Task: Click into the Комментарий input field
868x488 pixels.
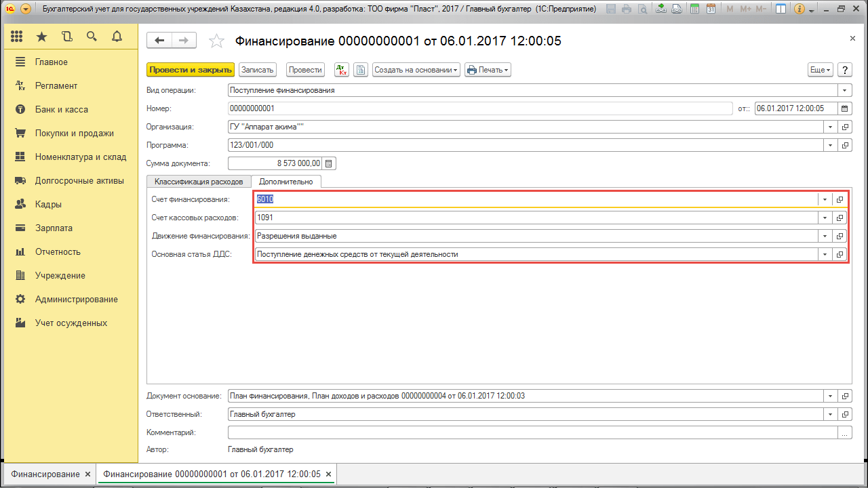Action: tap(532, 432)
